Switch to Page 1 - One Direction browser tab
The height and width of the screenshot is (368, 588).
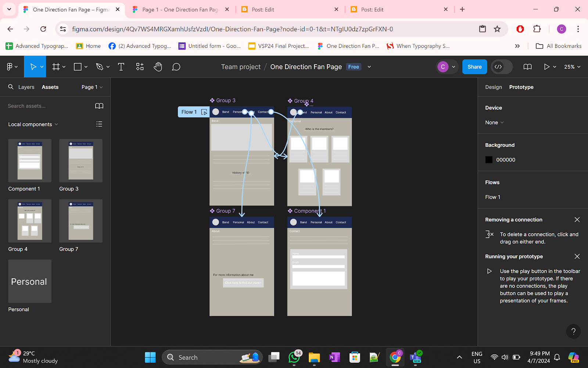[180, 10]
